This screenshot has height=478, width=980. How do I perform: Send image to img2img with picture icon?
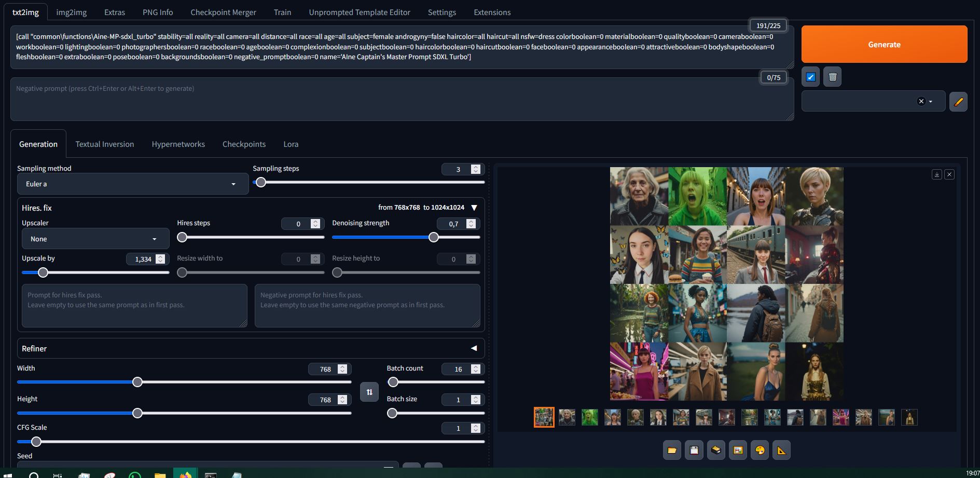point(738,450)
